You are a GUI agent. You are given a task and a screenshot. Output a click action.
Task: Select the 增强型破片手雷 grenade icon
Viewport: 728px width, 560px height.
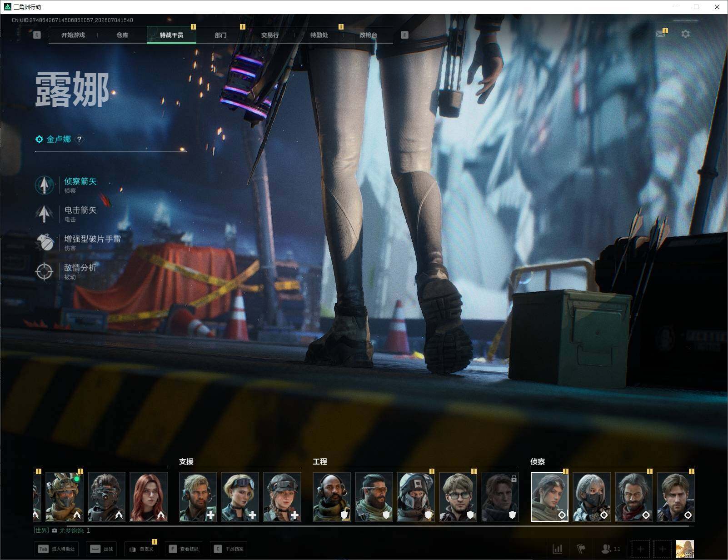pos(44,242)
